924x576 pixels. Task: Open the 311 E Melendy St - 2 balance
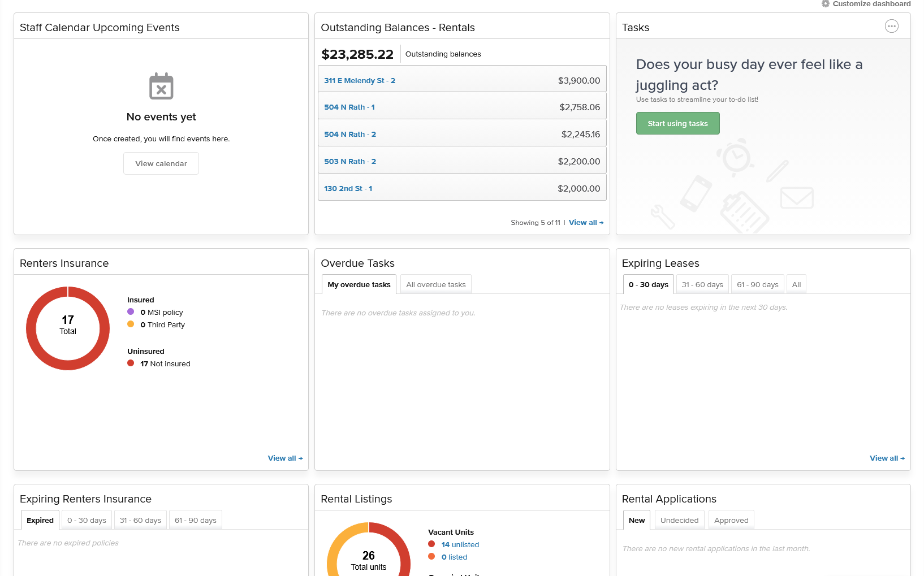point(360,80)
